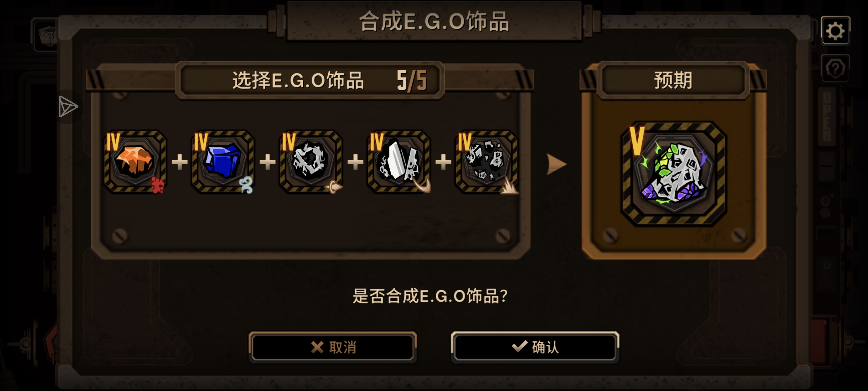This screenshot has height=391, width=868.
Task: Click the 5/5 selection counter
Action: pyautogui.click(x=412, y=80)
